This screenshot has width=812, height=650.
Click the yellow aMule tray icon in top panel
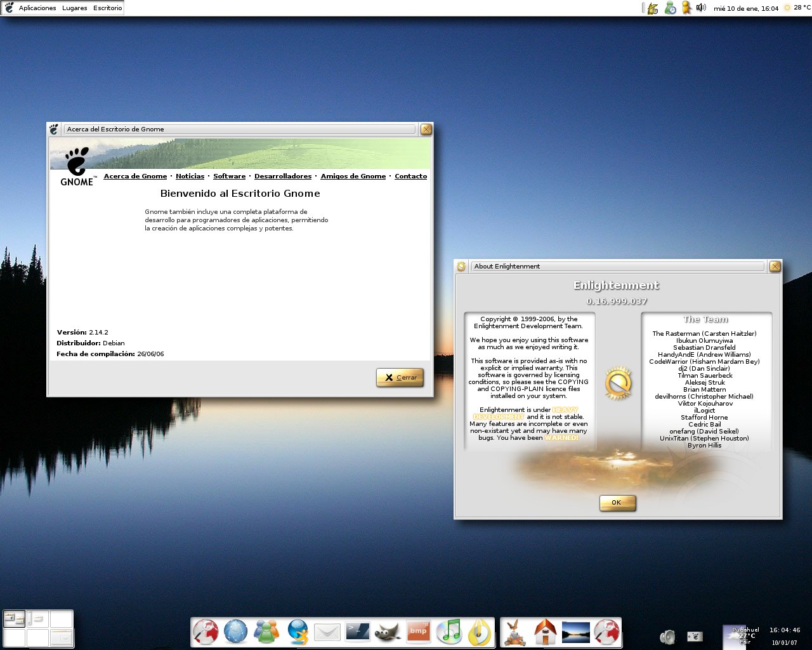click(x=652, y=8)
